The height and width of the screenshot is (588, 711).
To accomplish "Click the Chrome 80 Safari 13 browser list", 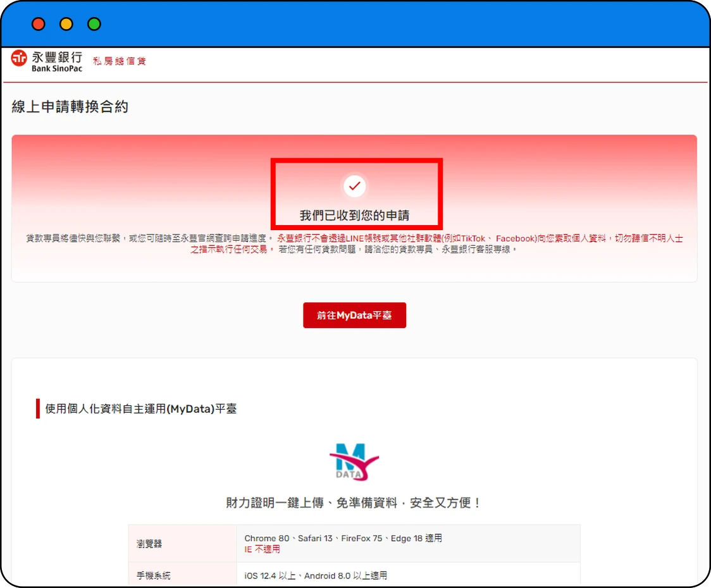I will [x=343, y=538].
